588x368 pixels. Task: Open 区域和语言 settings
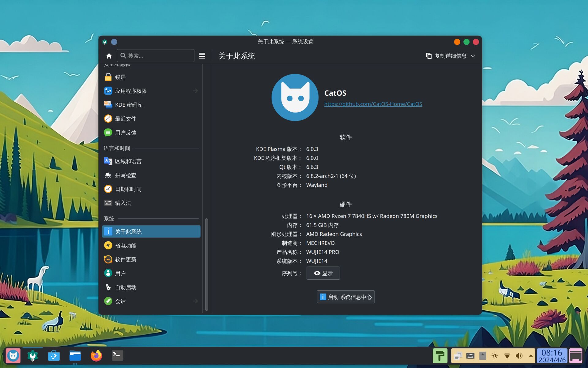[x=151, y=161]
